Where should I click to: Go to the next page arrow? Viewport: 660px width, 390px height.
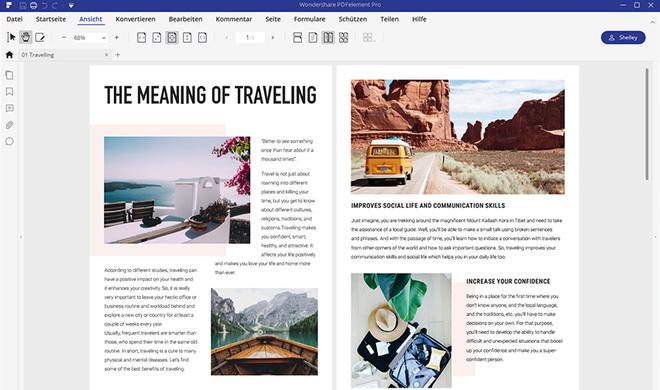coord(273,37)
